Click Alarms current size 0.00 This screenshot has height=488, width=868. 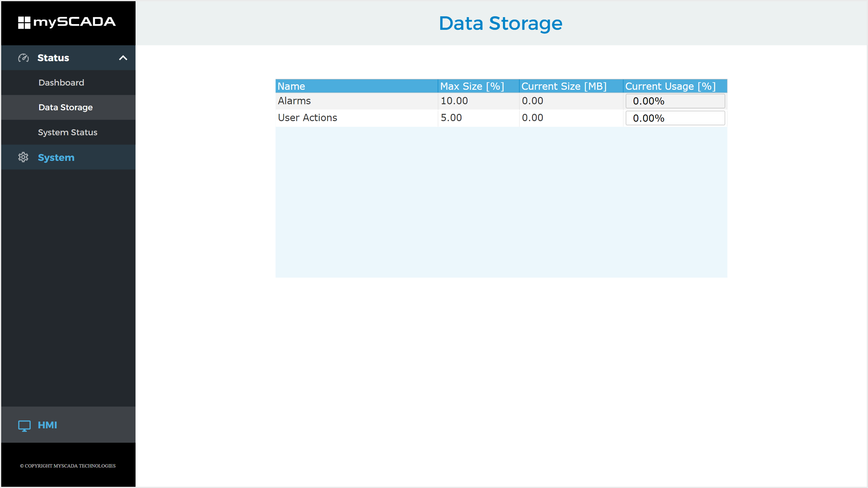coord(532,101)
